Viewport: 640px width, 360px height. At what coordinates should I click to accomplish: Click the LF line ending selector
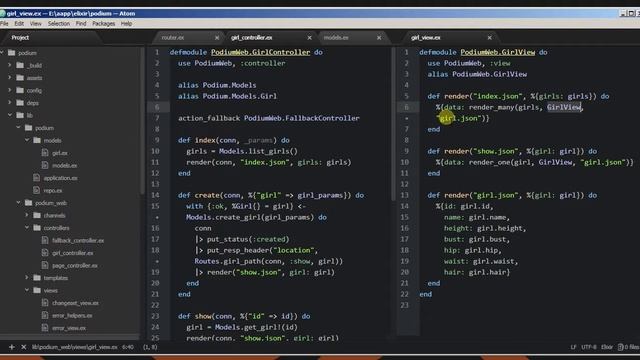point(573,347)
